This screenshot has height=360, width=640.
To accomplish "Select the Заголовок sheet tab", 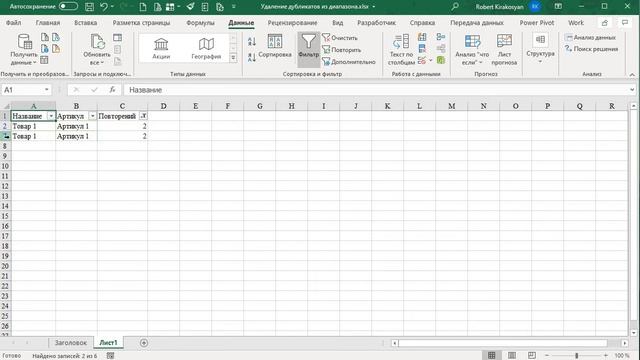I will coord(71,343).
